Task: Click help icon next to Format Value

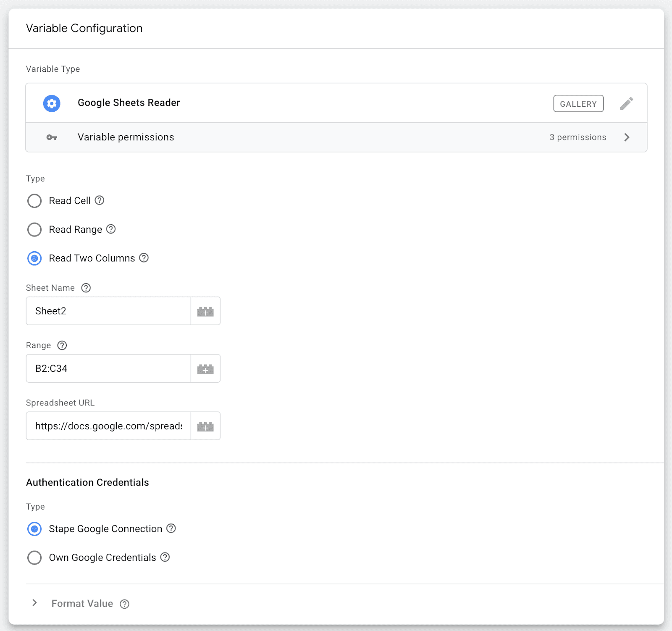Action: 124,604
